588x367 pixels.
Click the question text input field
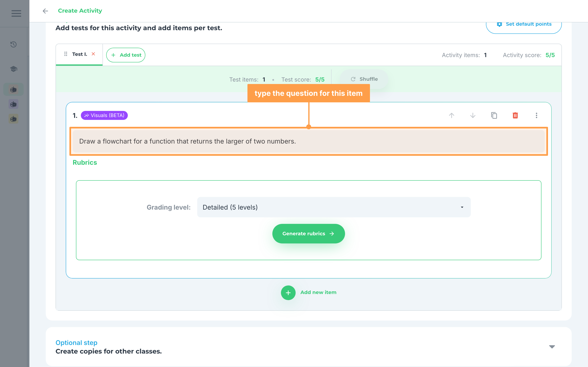[308, 141]
